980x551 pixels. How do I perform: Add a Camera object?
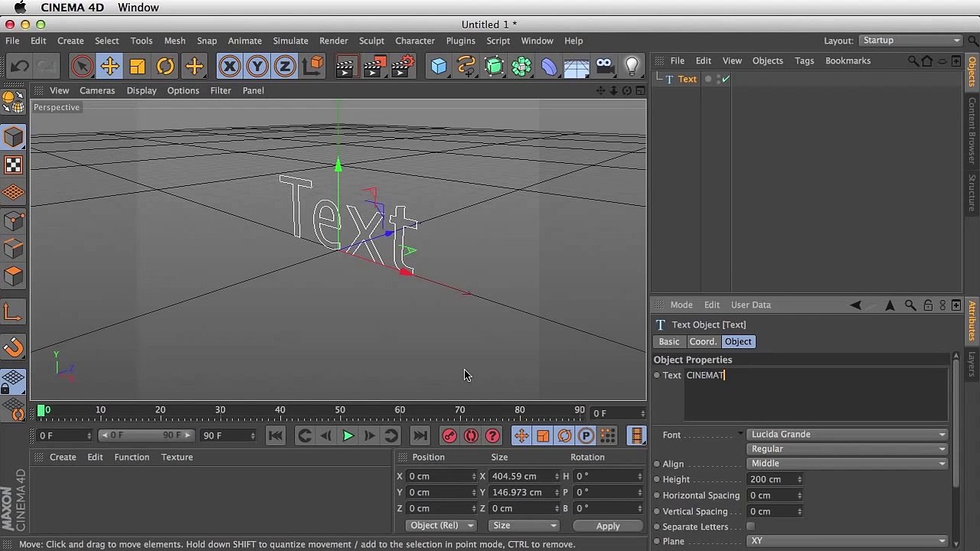click(x=604, y=67)
